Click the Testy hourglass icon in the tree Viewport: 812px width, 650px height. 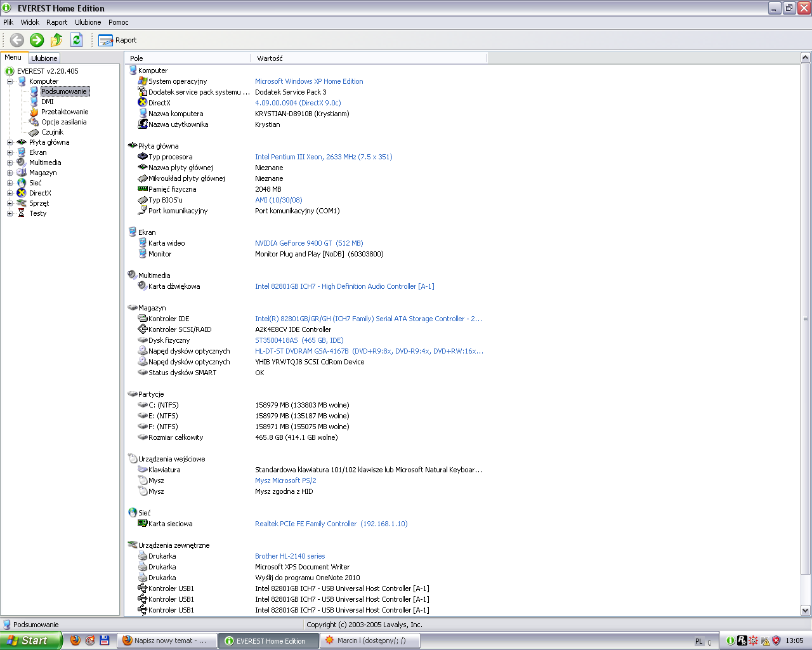(22, 213)
